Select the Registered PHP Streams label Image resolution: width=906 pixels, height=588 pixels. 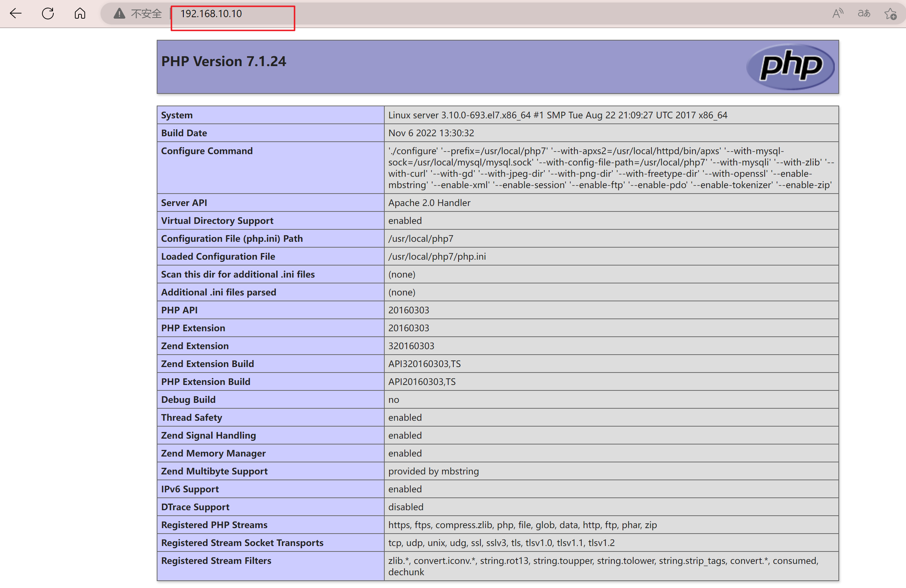tap(214, 524)
